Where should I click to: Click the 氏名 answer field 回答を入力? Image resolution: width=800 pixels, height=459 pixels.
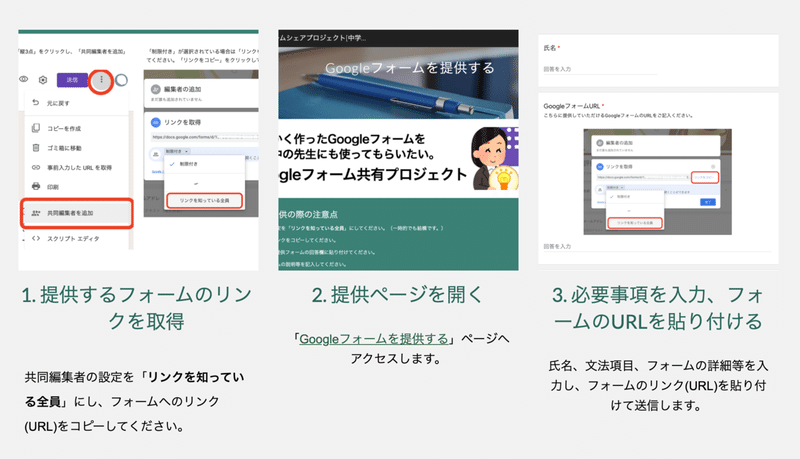point(600,69)
